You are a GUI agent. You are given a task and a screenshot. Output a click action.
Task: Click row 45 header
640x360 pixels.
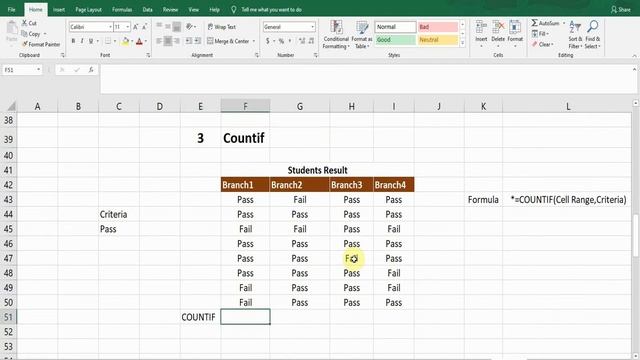[x=8, y=229]
